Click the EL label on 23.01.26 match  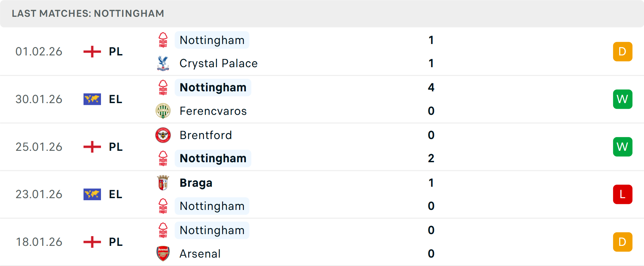click(115, 194)
